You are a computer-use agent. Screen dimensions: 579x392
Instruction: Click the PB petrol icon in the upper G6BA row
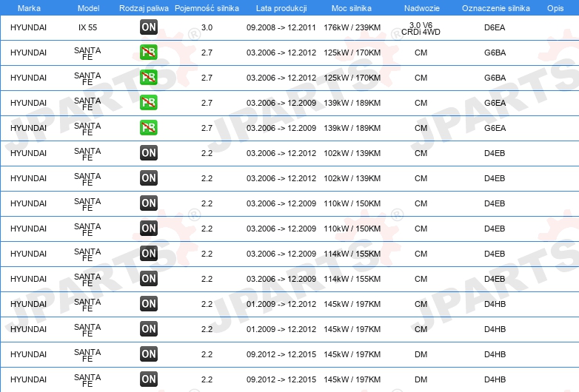pos(149,53)
